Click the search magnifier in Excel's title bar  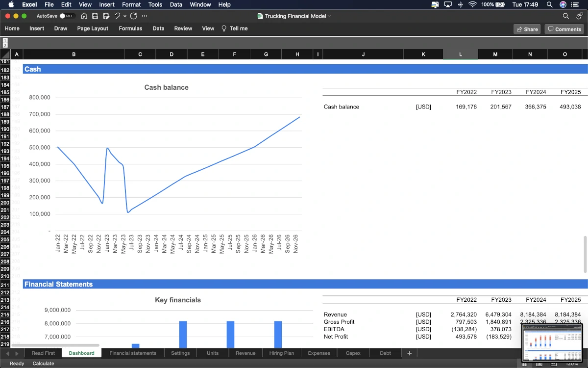(566, 16)
